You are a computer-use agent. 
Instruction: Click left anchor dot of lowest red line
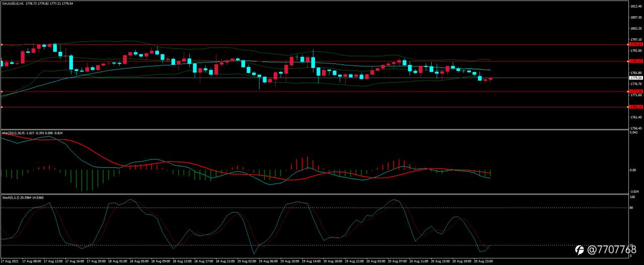[2, 107]
